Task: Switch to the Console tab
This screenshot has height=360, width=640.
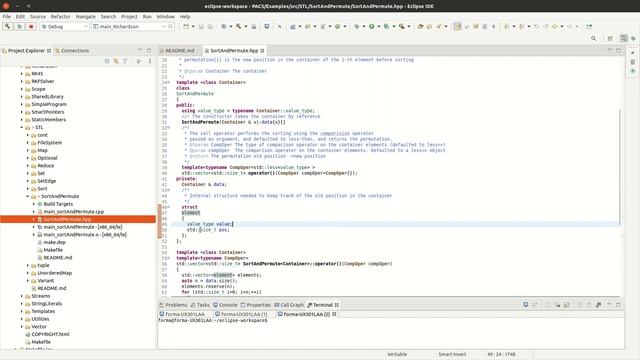Action: [x=225, y=305]
